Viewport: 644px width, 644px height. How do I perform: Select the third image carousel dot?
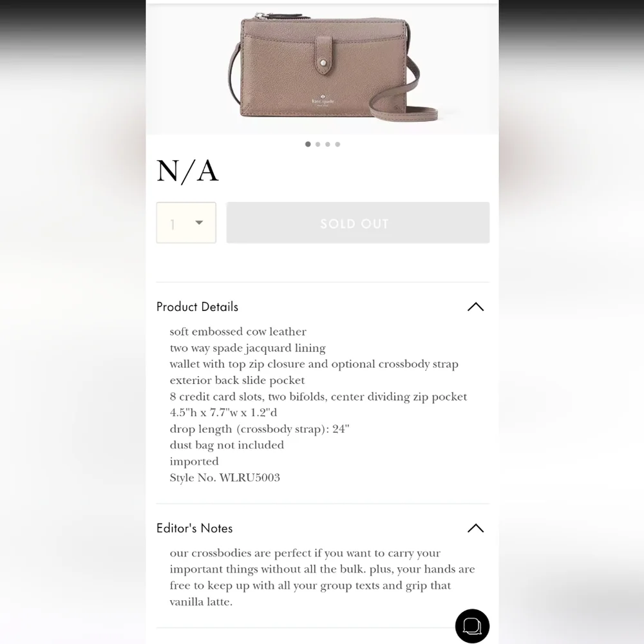(328, 144)
